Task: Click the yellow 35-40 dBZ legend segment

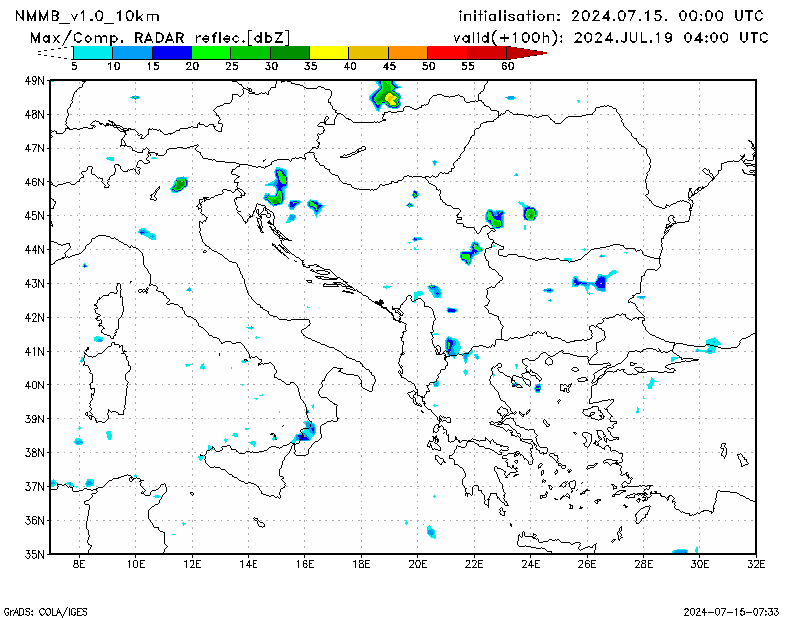Action: pos(329,52)
